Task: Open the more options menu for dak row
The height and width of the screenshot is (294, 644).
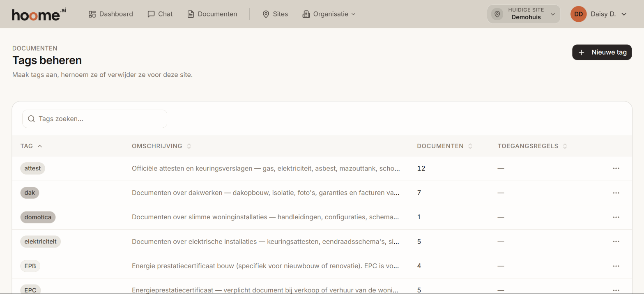Action: coord(616,193)
